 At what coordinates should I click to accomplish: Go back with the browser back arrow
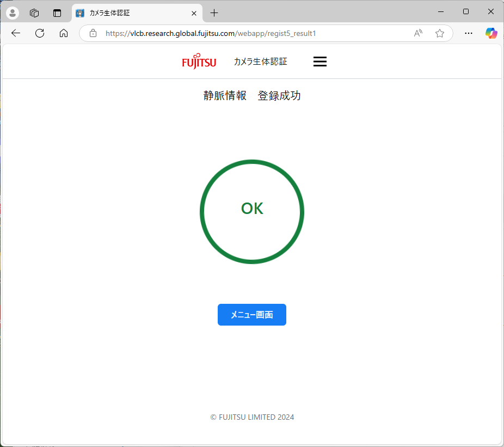15,33
